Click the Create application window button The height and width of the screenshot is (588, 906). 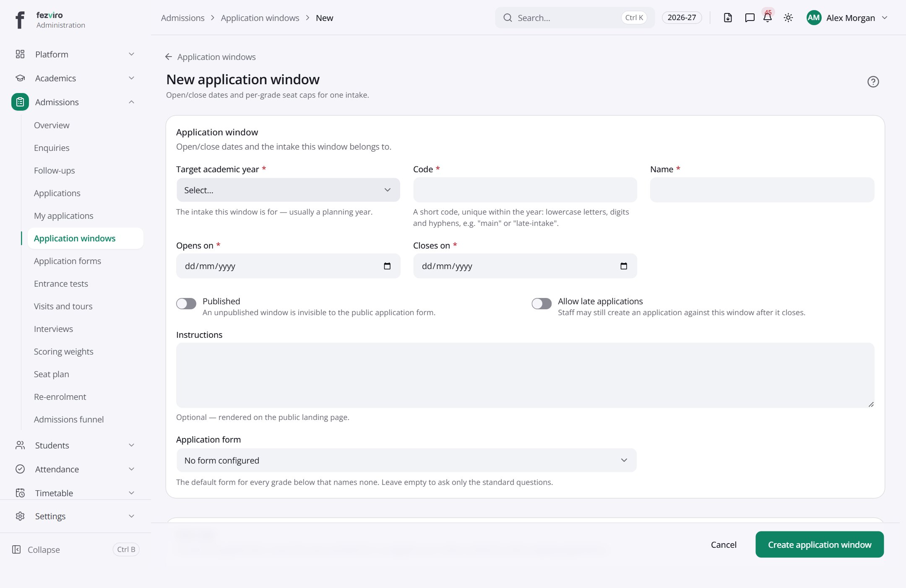[x=820, y=544]
